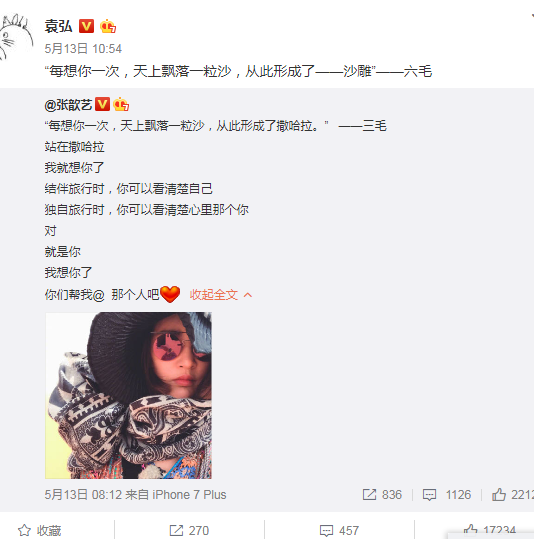This screenshot has height=539, width=534.
Task: Open the original post's 1126 comments
Action: point(447,495)
